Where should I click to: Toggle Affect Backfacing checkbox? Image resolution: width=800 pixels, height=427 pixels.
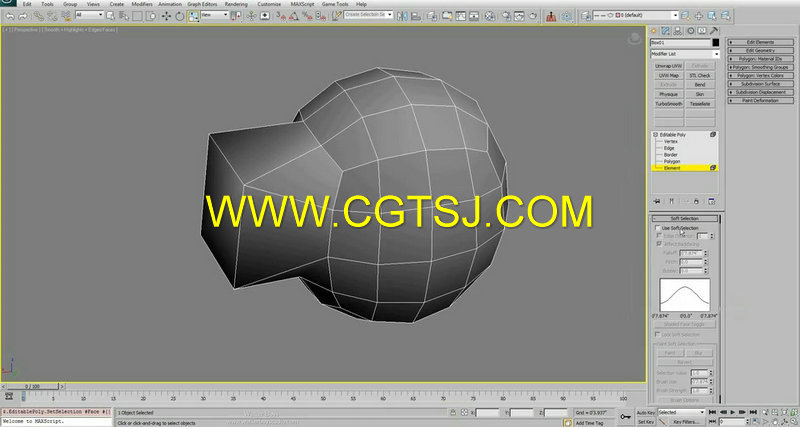pos(659,244)
